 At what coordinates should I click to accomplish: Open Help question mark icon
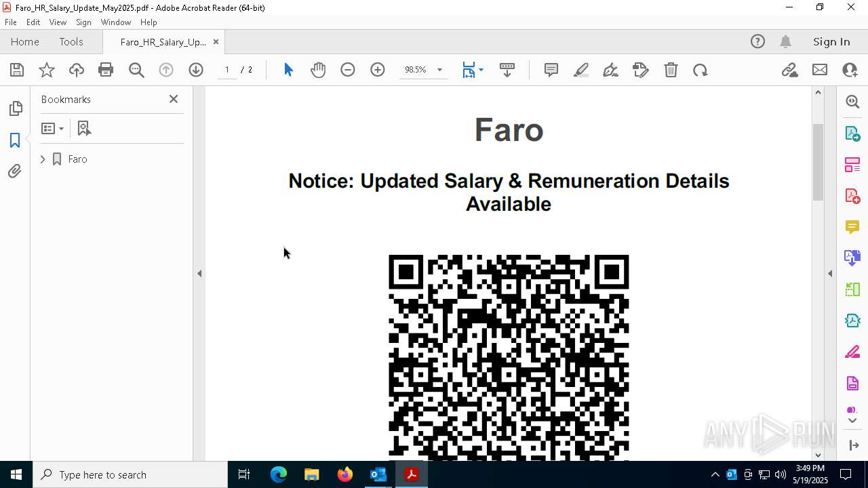tap(757, 41)
